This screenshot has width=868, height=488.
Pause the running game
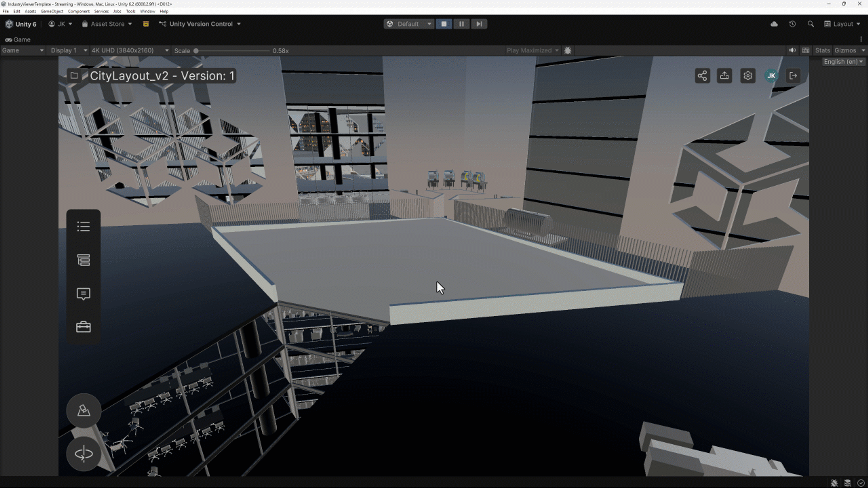461,24
